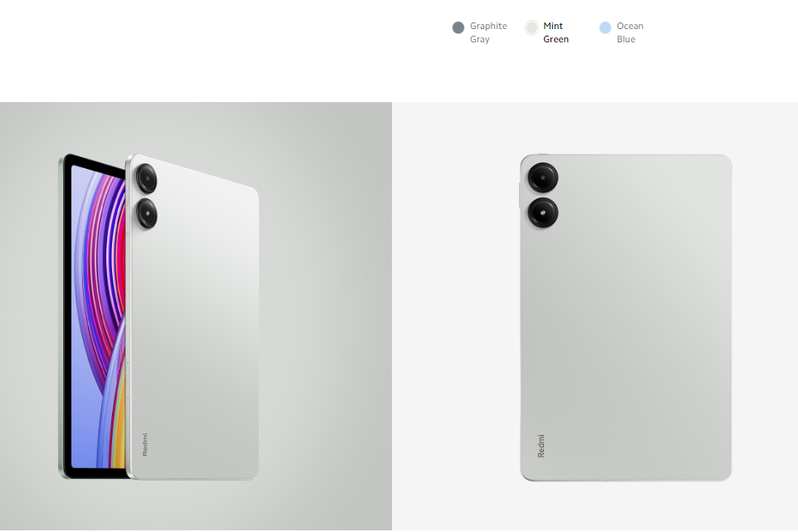Click the upper camera lens on right tablet
Screen dimensions: 798x532
542,178
